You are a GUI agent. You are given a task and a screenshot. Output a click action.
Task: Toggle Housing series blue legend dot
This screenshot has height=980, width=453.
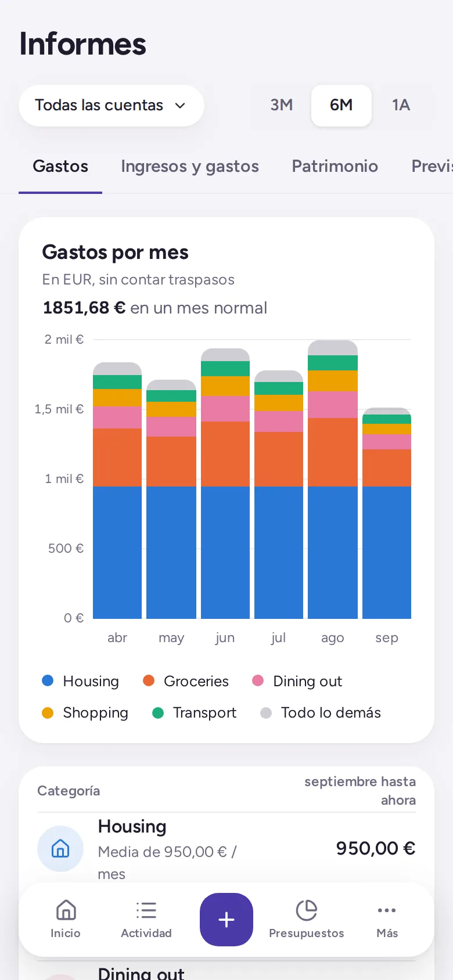point(48,680)
